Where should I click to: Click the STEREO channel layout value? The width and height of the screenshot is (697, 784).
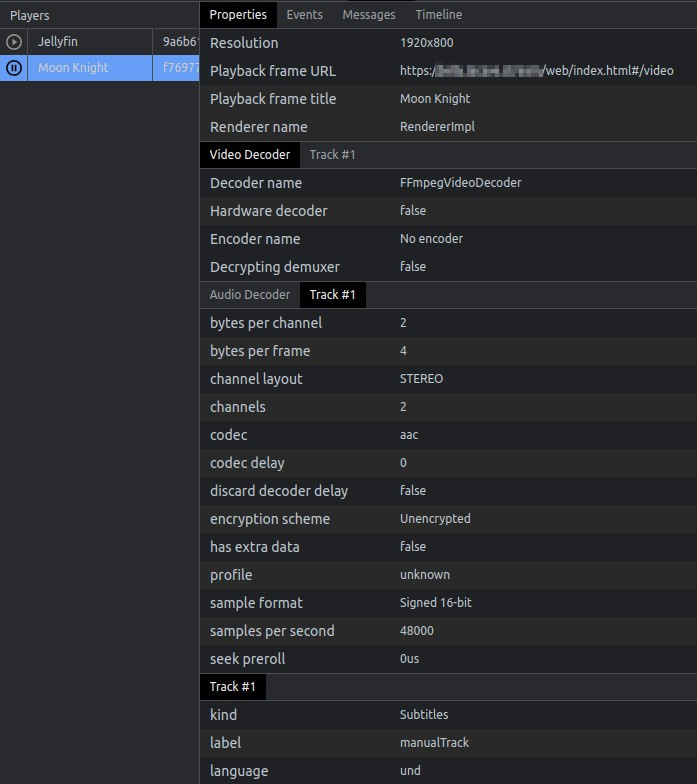click(422, 378)
